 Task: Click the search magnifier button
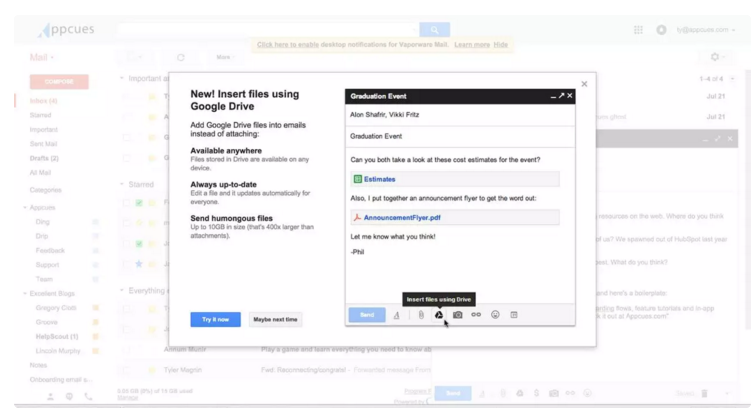[434, 30]
